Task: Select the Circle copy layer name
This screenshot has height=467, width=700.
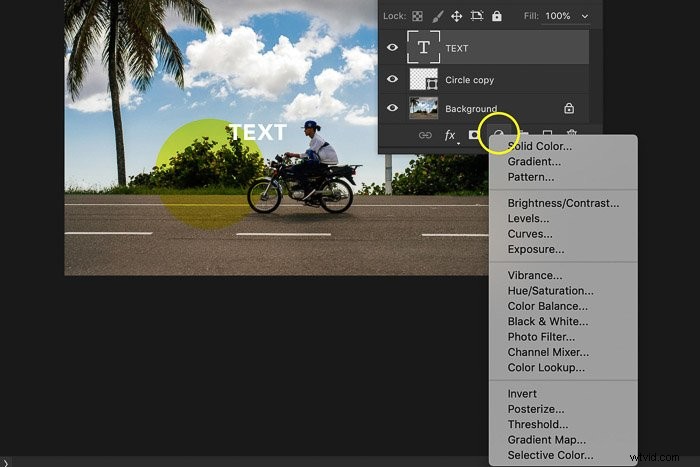Action: pyautogui.click(x=469, y=80)
